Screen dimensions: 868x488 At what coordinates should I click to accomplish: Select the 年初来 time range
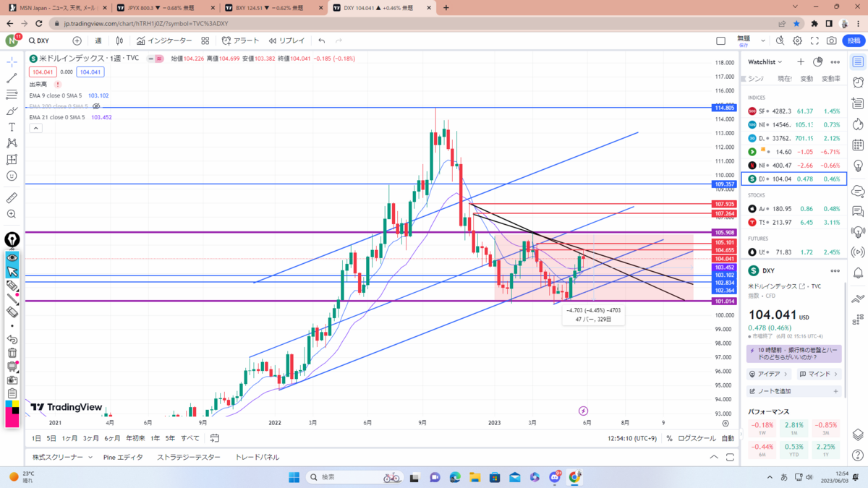(135, 438)
